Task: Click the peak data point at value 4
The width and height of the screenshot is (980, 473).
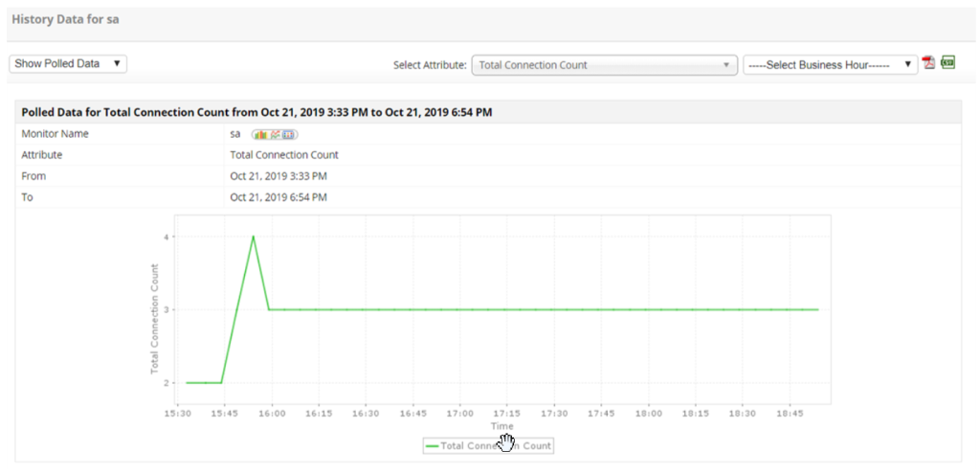Action: (253, 236)
